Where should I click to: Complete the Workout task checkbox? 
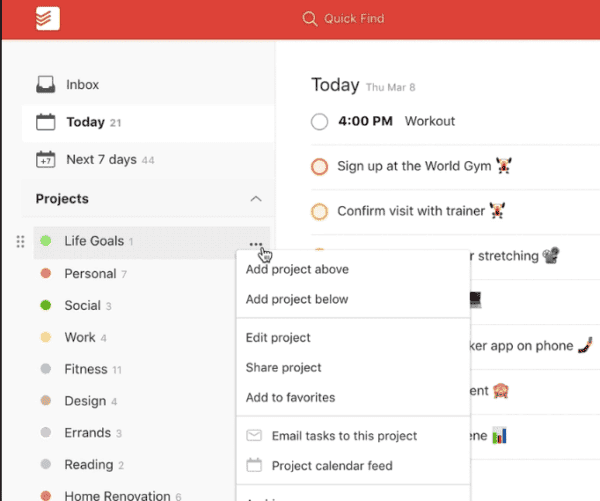pyautogui.click(x=320, y=122)
